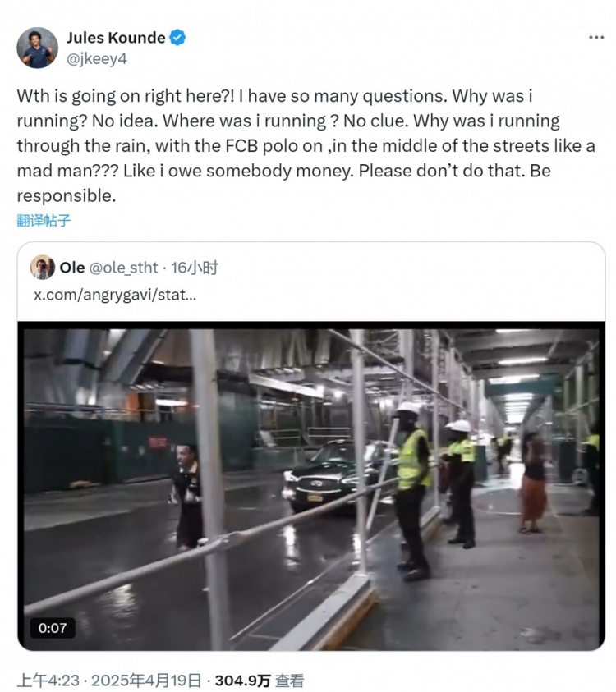Image resolution: width=616 pixels, height=692 pixels.
Task: Click the Ole display name
Action: [72, 268]
